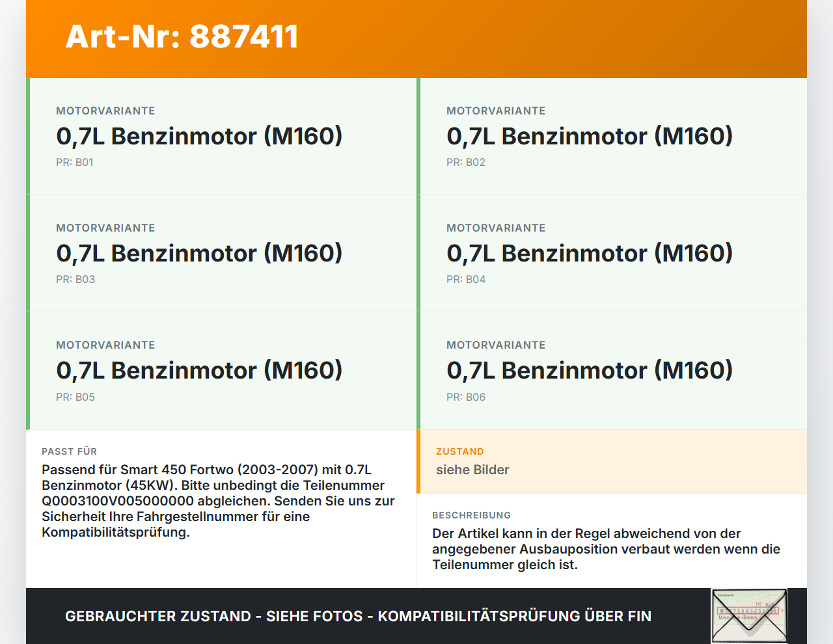Click the ZUSTAND heading in orange box
This screenshot has height=644, width=833.
(x=460, y=451)
